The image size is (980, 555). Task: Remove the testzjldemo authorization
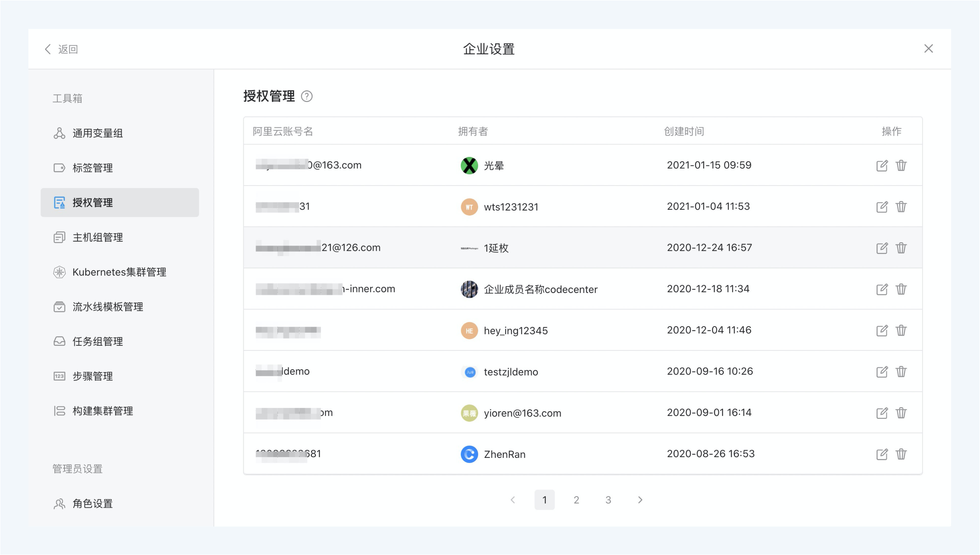[x=901, y=371]
